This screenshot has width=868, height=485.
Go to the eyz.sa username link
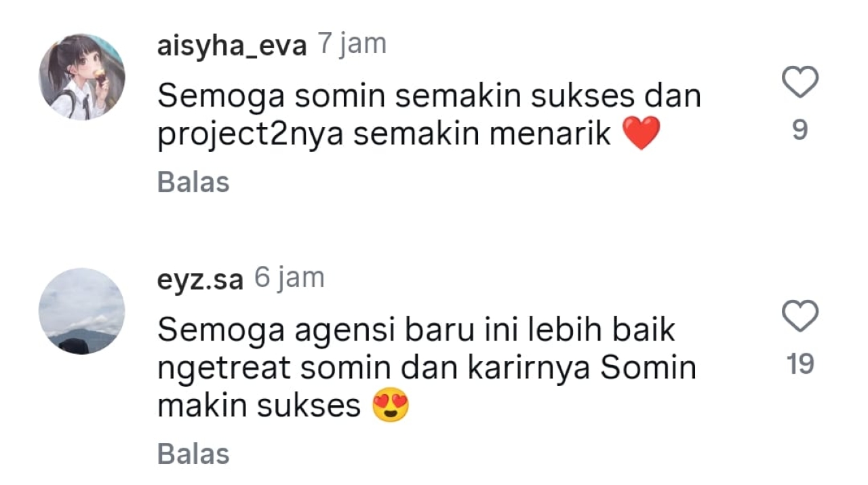(200, 279)
